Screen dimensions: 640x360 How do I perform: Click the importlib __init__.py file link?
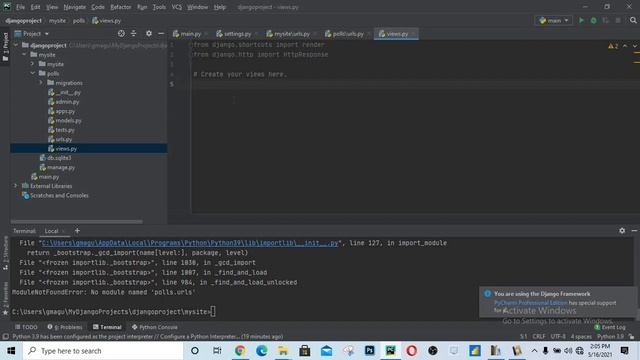tap(190, 243)
